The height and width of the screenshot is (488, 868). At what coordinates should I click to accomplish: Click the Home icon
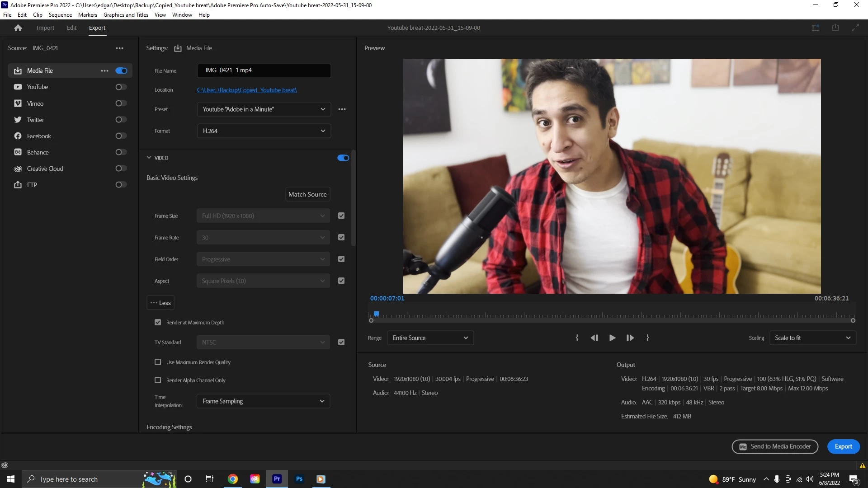point(18,28)
